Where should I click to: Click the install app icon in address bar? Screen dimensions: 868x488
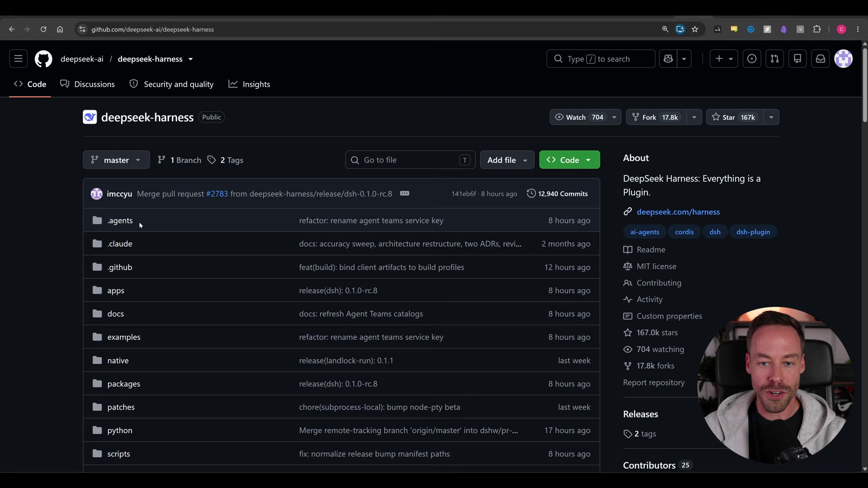click(680, 29)
